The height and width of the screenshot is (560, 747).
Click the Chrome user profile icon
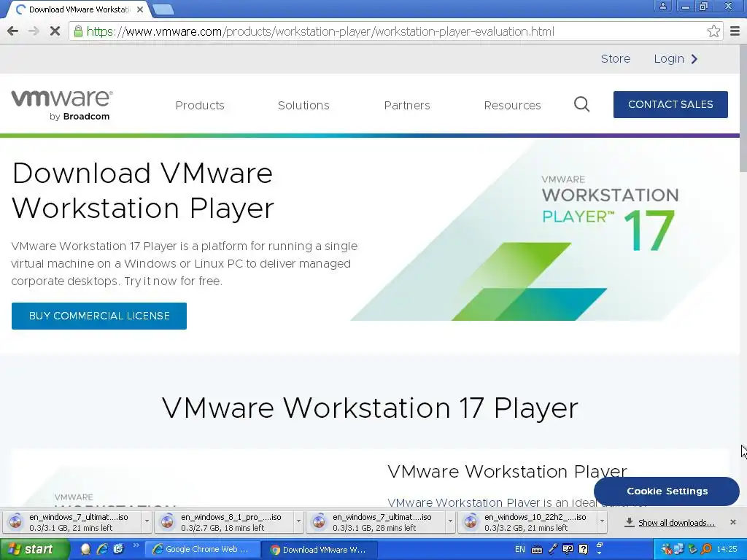click(x=662, y=6)
